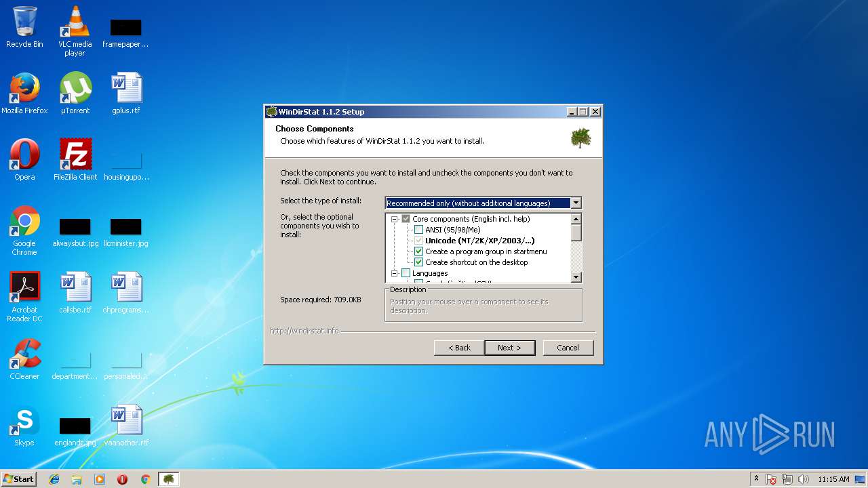This screenshot has height=488, width=868.
Task: Select WinDirStat setup taskbar button
Action: coord(168,479)
